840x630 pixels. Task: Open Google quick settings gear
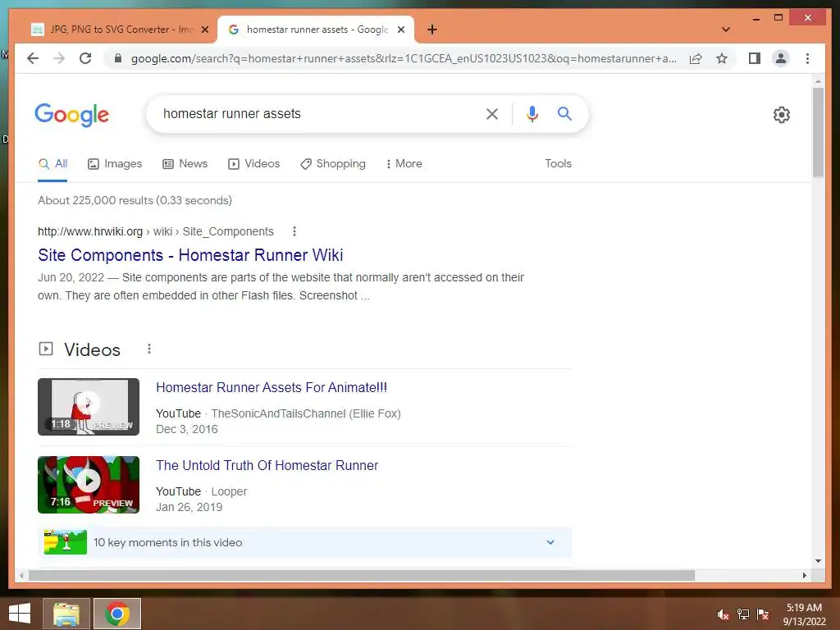(782, 115)
